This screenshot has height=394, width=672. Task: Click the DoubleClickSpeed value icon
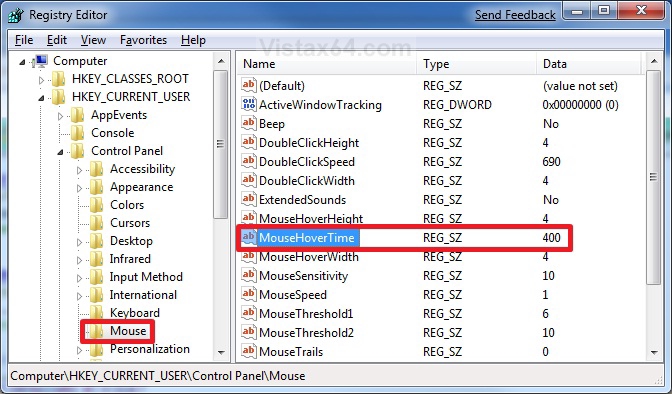click(249, 161)
